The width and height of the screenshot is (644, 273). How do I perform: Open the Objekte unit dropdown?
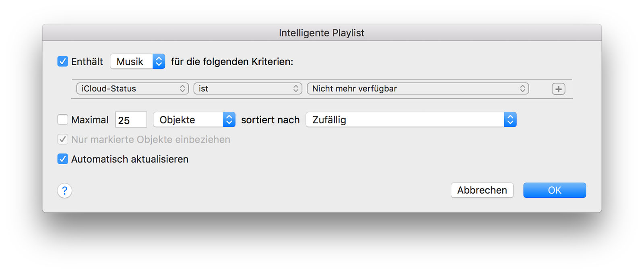[194, 120]
